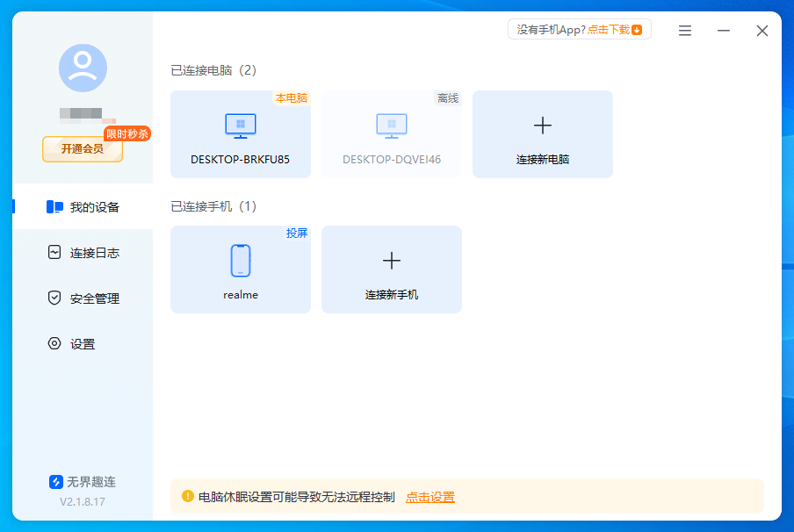
Task: Click 点击设置 in the sleep warning banner
Action: point(430,496)
